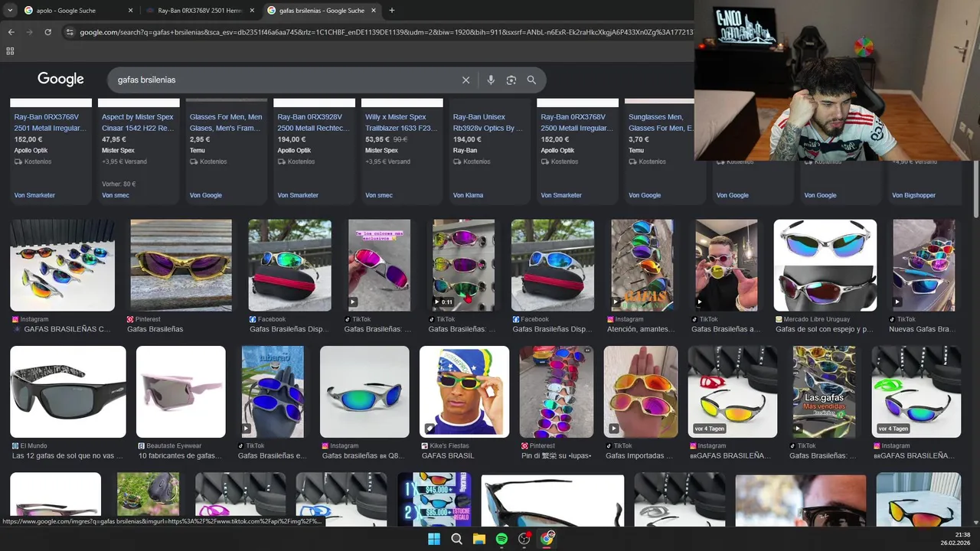Select the 'gafas brsilenias - Google Suche' tab
The width and height of the screenshot is (980, 551).
coord(322,11)
